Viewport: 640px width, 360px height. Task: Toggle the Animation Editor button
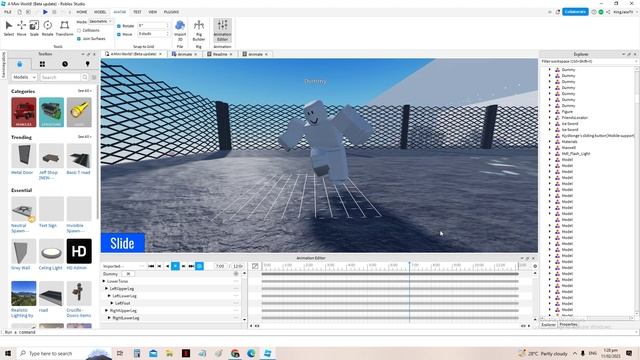(222, 30)
